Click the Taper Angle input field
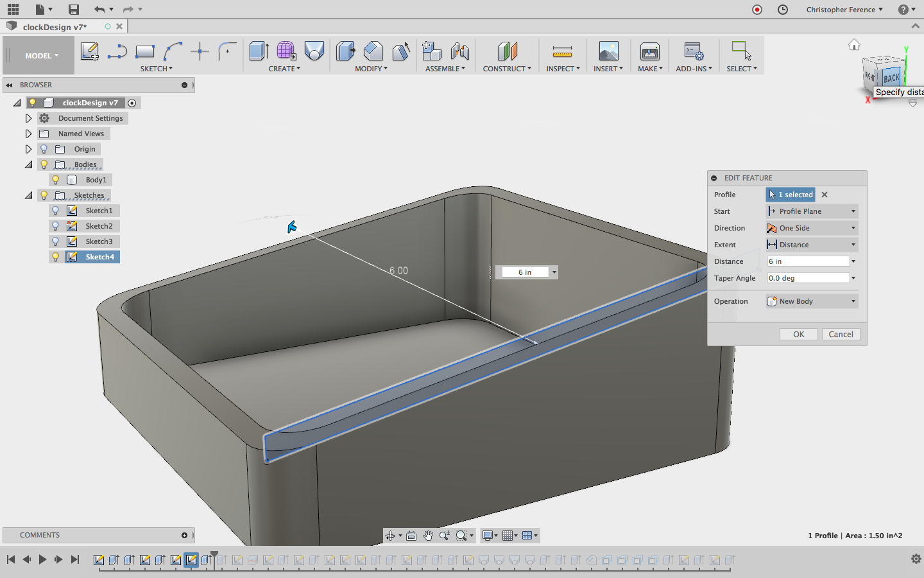The width and height of the screenshot is (924, 578). tap(808, 278)
